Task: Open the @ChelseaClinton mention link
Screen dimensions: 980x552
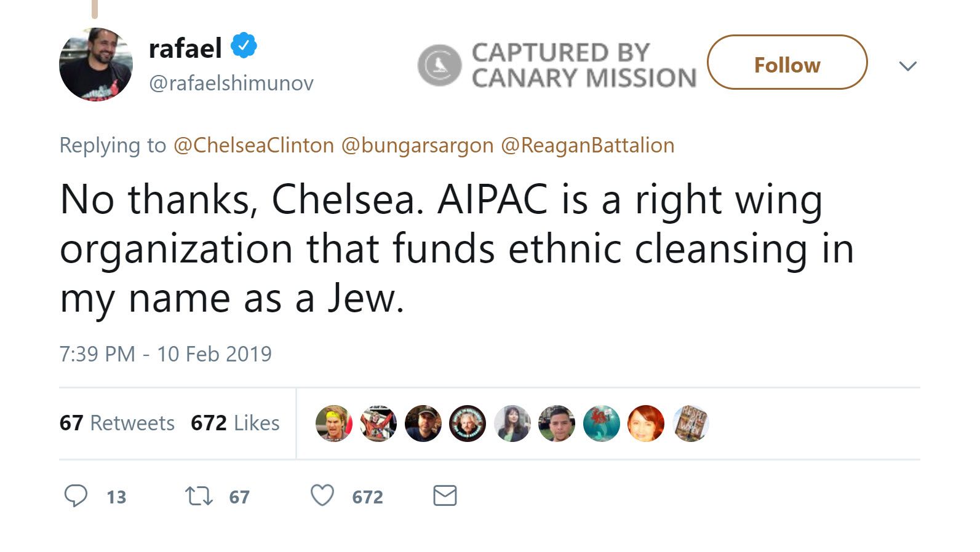Action: click(x=253, y=146)
